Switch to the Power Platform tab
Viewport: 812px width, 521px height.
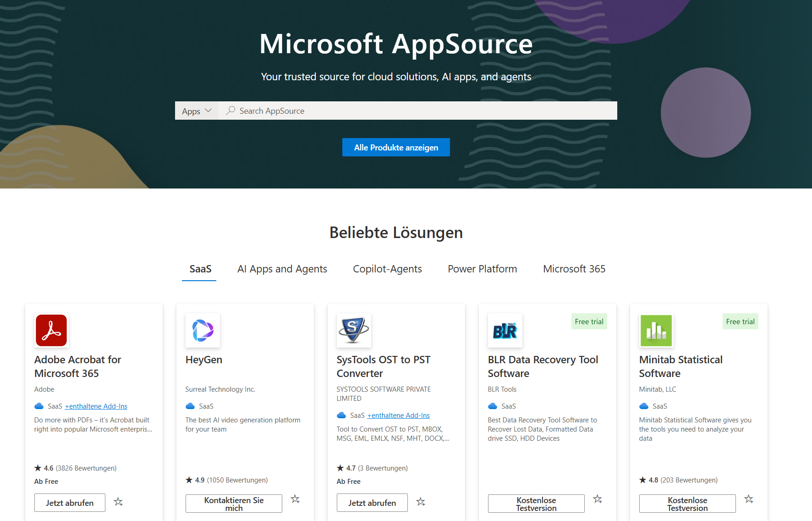point(483,269)
